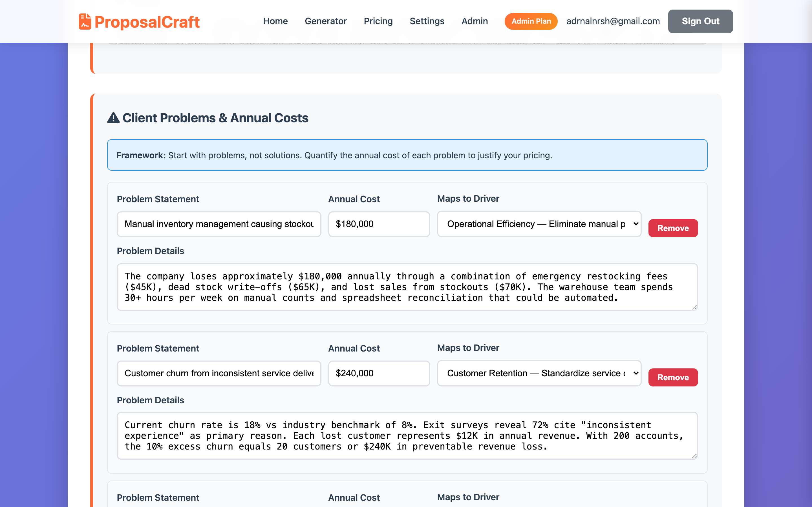Open the Admin navigation item

click(x=475, y=21)
